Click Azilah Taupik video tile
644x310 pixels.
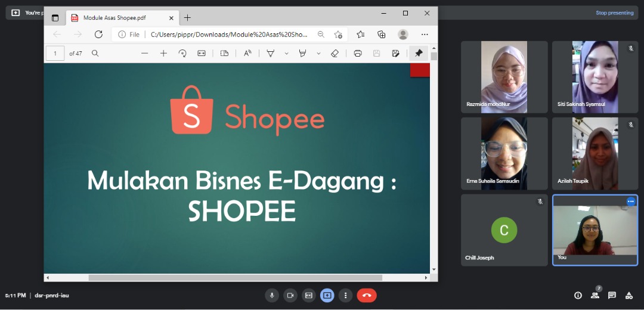[x=595, y=154]
